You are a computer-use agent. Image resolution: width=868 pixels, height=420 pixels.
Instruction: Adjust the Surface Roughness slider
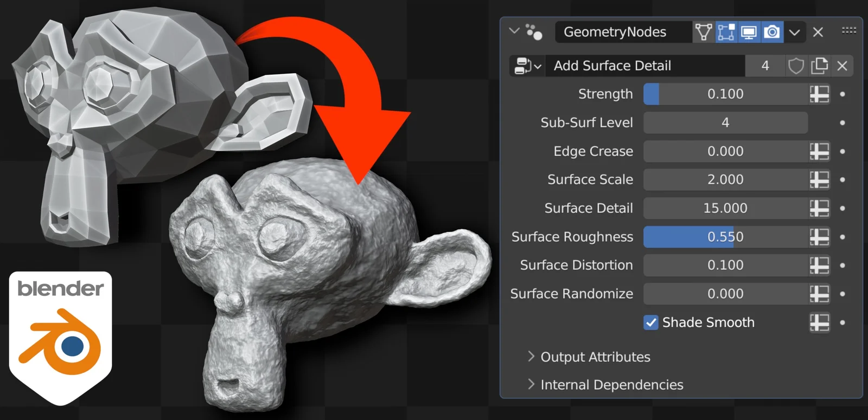click(725, 237)
